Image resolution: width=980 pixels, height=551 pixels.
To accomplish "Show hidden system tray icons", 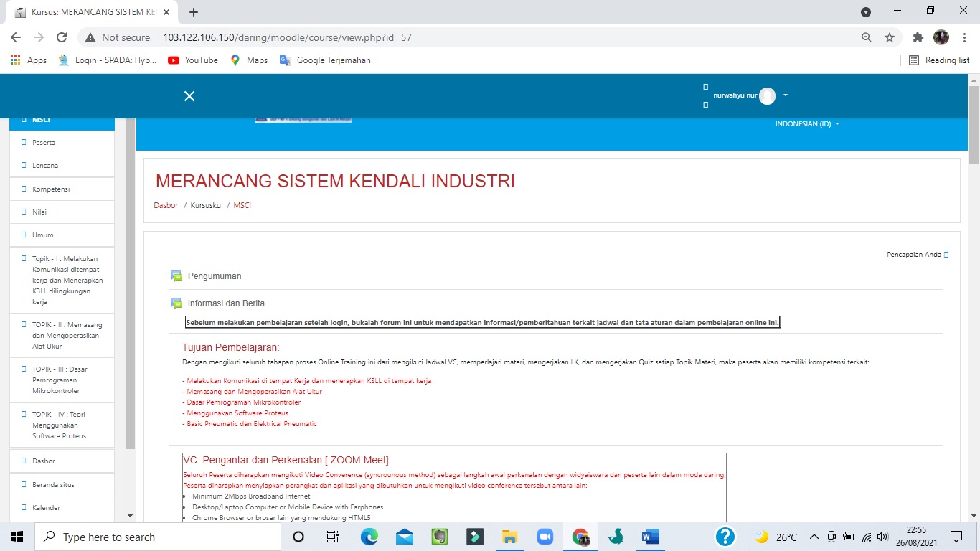I will tap(814, 537).
